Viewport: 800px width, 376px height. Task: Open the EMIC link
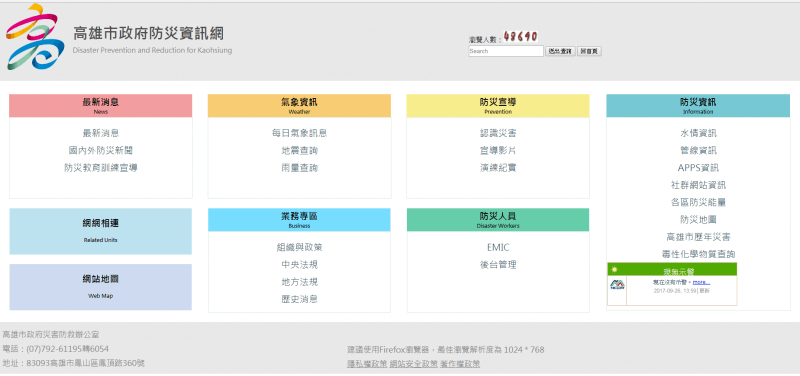pos(498,247)
